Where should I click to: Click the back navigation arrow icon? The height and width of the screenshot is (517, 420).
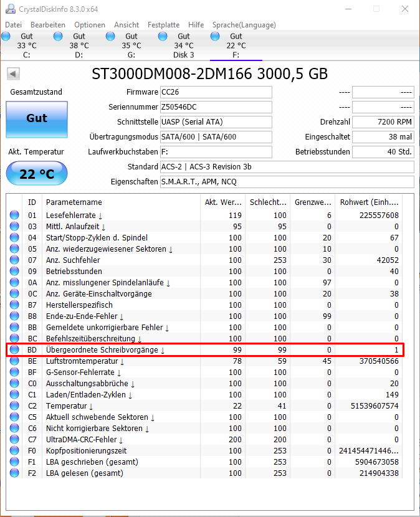tap(12, 74)
